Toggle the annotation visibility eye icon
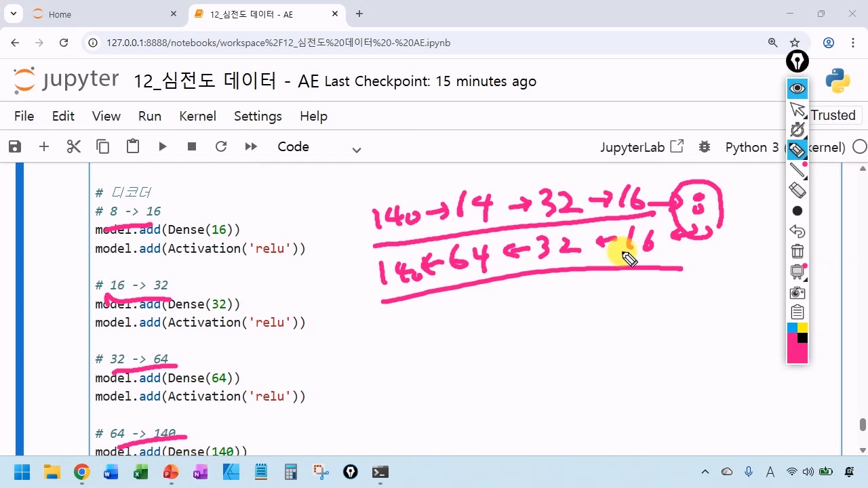868x488 pixels. (797, 88)
